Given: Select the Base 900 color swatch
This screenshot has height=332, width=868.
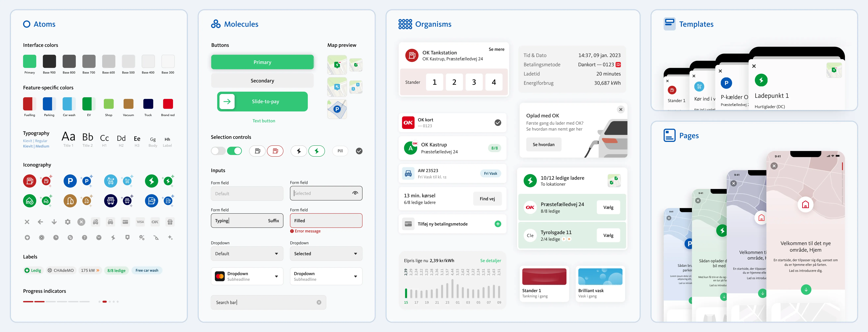Looking at the screenshot, I should 50,61.
